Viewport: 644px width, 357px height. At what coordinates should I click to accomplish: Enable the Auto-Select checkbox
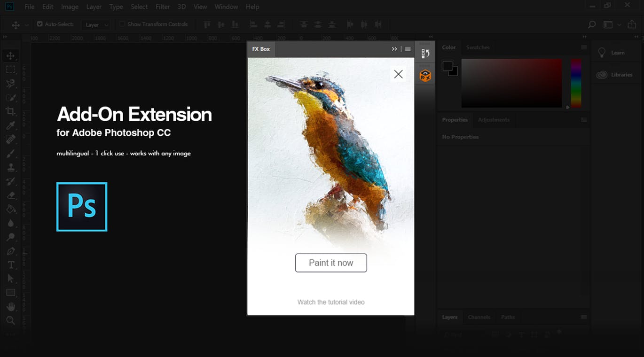click(x=39, y=24)
